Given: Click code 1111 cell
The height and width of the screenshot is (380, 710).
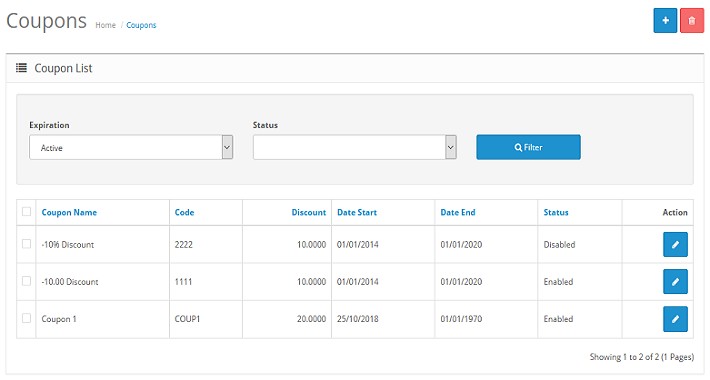Looking at the screenshot, I should [183, 282].
